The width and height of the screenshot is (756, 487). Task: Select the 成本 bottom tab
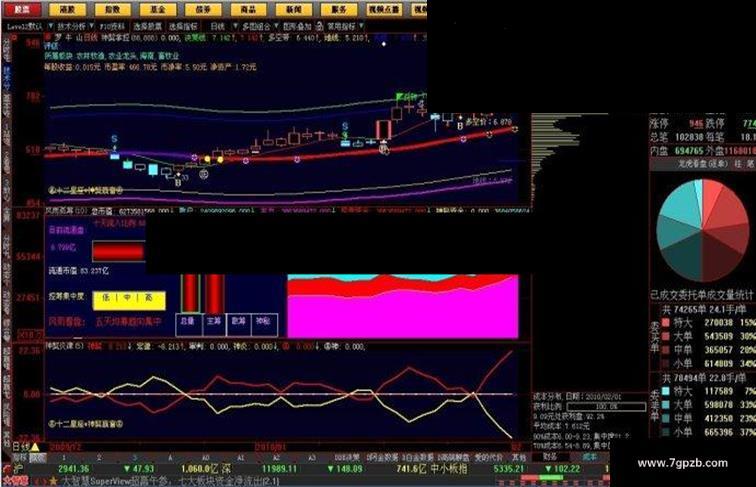589,456
